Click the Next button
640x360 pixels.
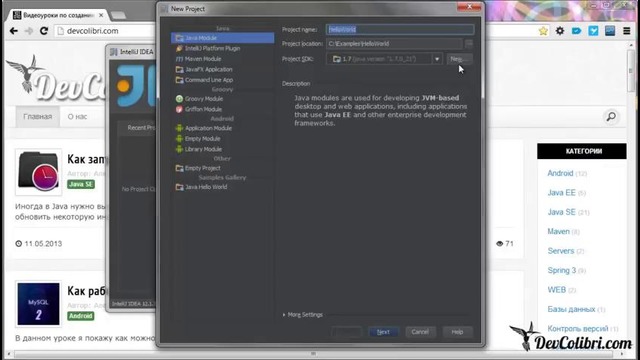[x=383, y=332]
